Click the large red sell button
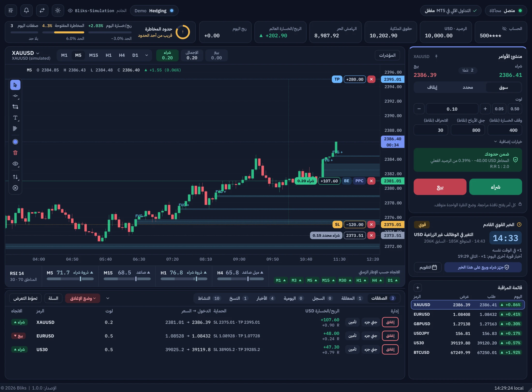 [x=440, y=187]
